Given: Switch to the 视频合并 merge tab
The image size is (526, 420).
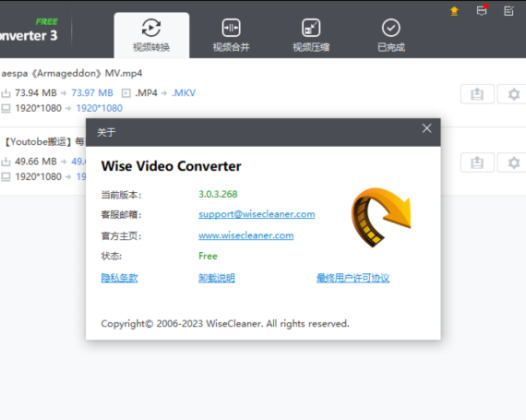Looking at the screenshot, I should [231, 35].
